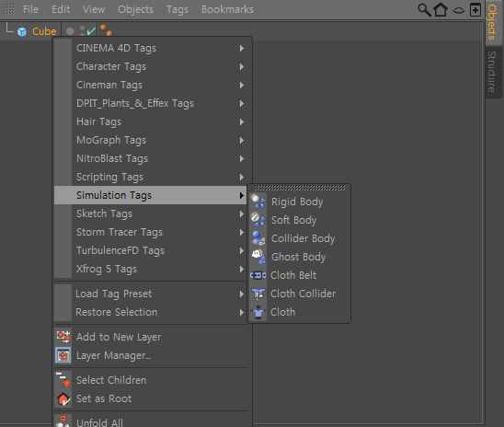
Task: Toggle Cube green enable checkmark
Action: pyautogui.click(x=91, y=31)
